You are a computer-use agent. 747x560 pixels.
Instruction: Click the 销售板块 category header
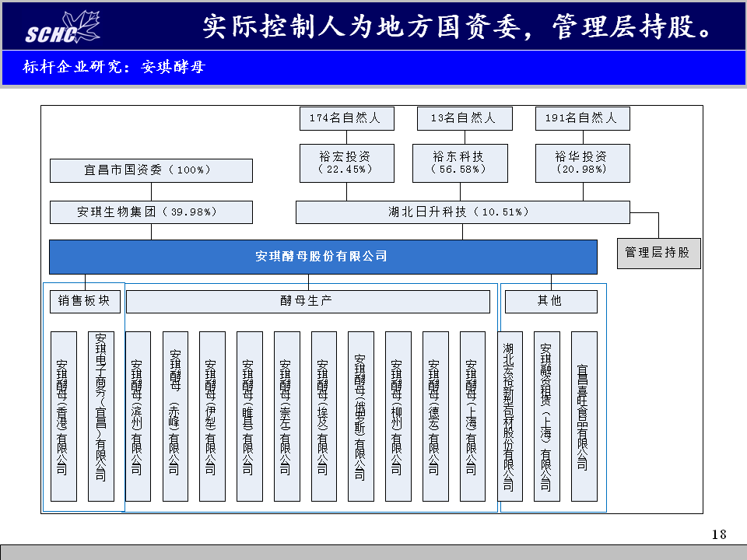84,301
